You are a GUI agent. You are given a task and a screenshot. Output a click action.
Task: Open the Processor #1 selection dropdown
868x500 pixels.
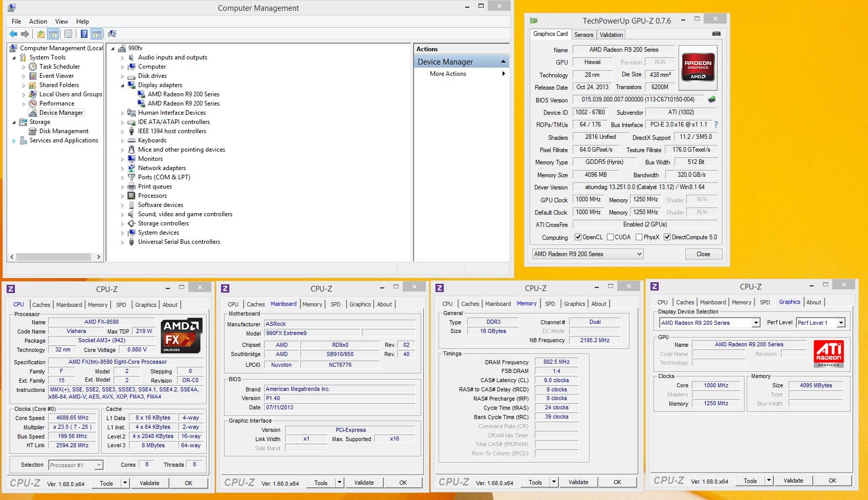(x=76, y=465)
